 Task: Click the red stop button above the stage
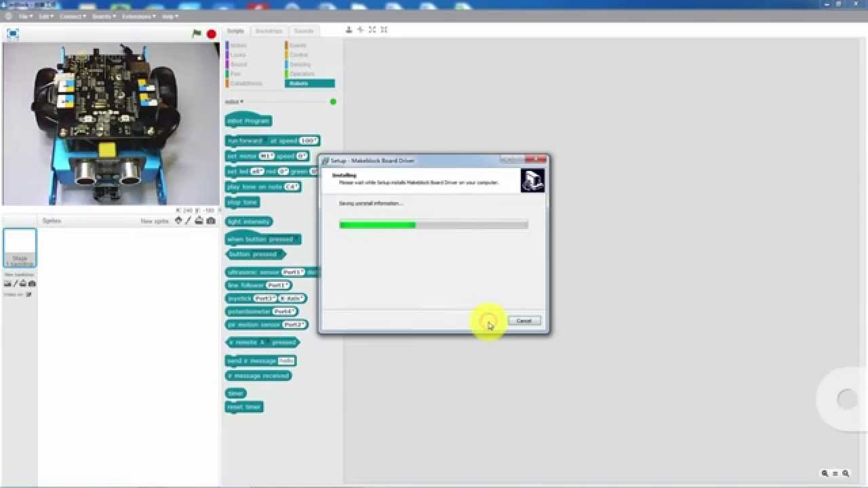click(x=212, y=34)
